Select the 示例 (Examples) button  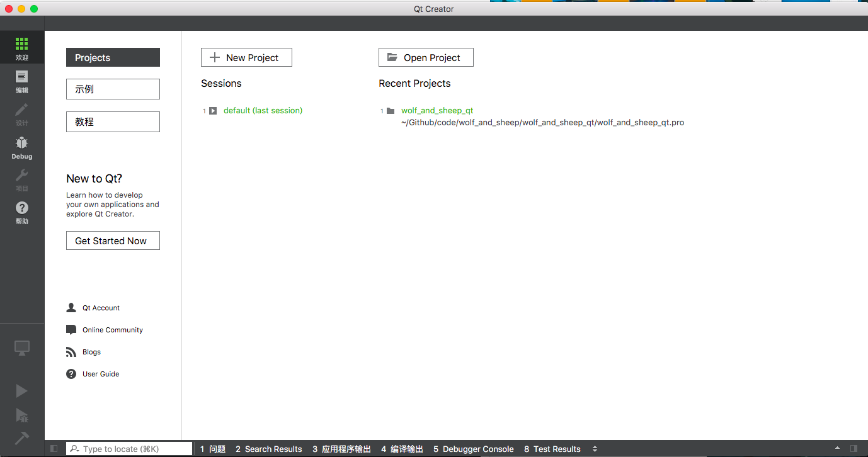pyautogui.click(x=113, y=89)
